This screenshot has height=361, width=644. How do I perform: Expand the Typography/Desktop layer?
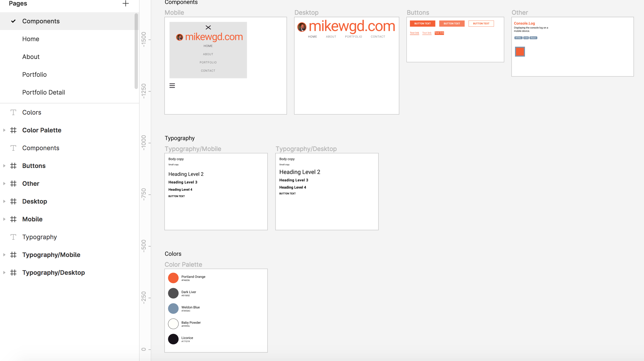[x=4, y=273]
